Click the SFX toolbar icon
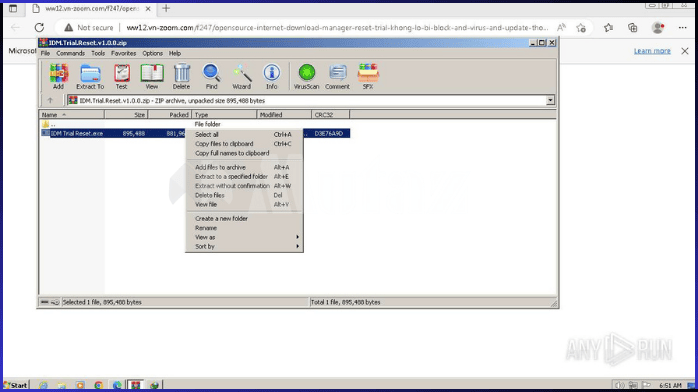 click(x=368, y=77)
